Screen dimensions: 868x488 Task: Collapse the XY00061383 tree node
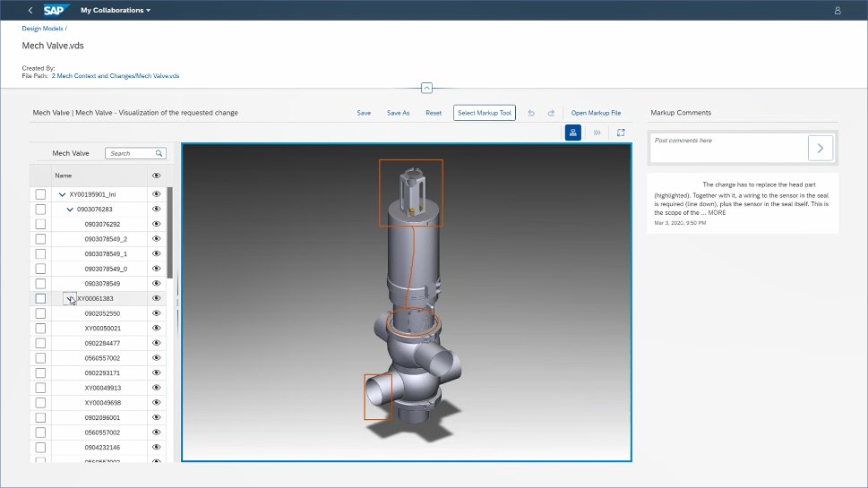tap(69, 298)
